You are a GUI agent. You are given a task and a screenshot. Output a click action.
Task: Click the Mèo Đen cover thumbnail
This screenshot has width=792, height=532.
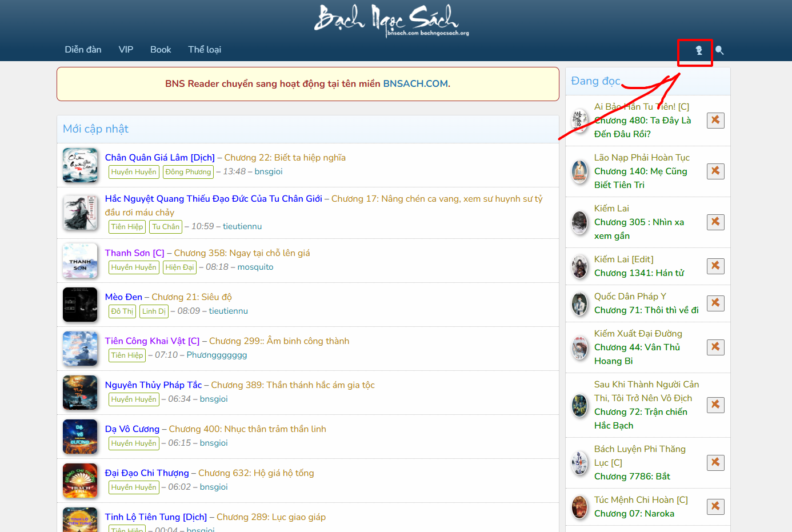(80, 305)
